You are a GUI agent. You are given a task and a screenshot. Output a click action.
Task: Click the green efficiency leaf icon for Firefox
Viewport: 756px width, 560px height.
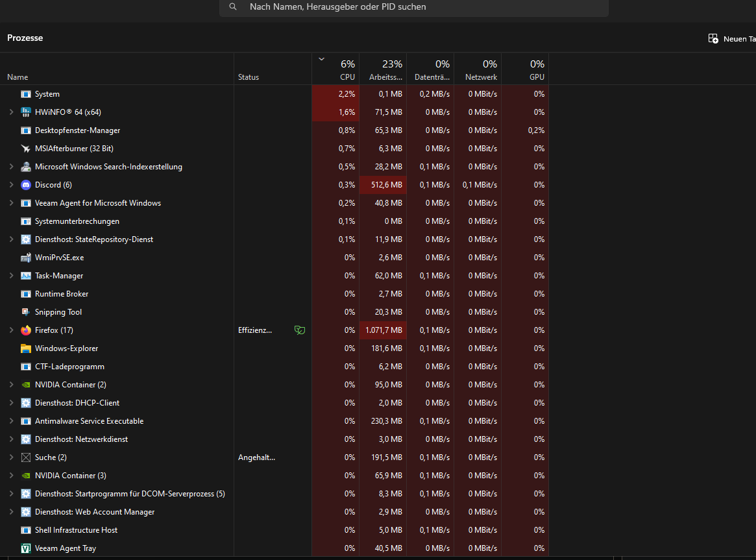[299, 330]
